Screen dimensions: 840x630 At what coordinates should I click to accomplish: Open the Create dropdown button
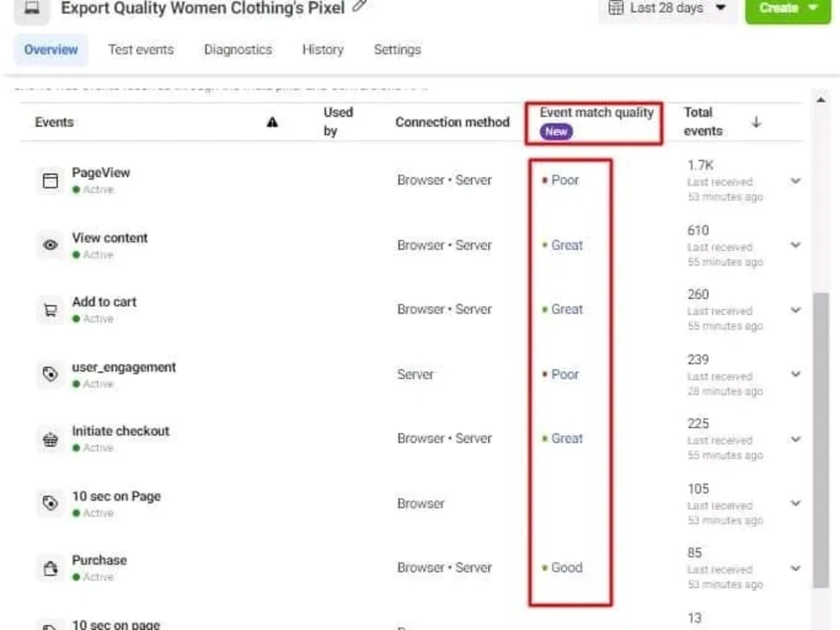coord(788,9)
